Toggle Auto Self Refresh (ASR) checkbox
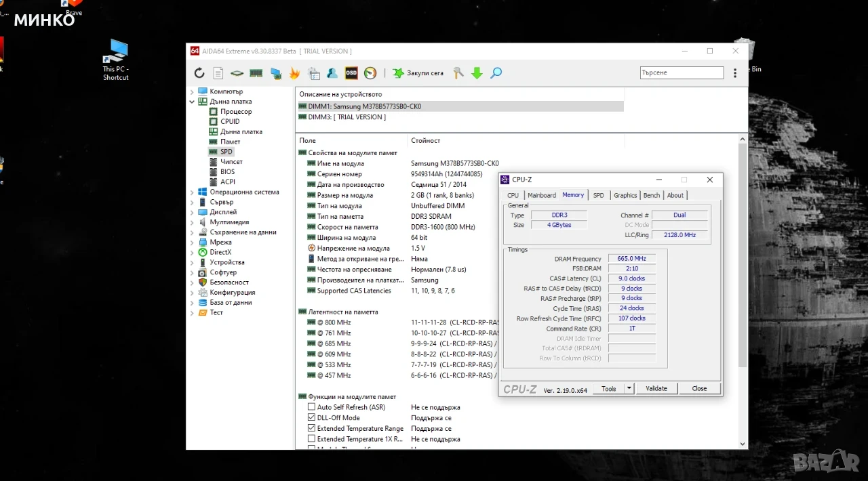Screen dimensions: 868x481 [311, 407]
